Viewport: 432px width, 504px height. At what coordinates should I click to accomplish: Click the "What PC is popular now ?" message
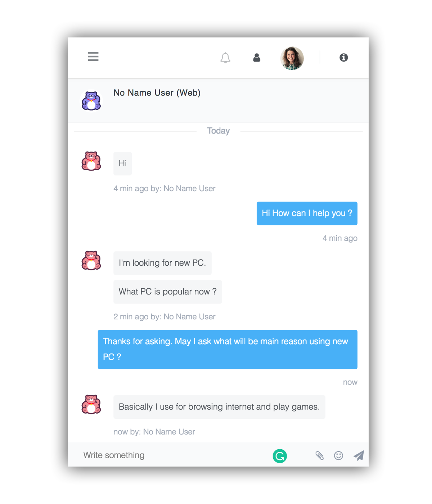pos(168,292)
